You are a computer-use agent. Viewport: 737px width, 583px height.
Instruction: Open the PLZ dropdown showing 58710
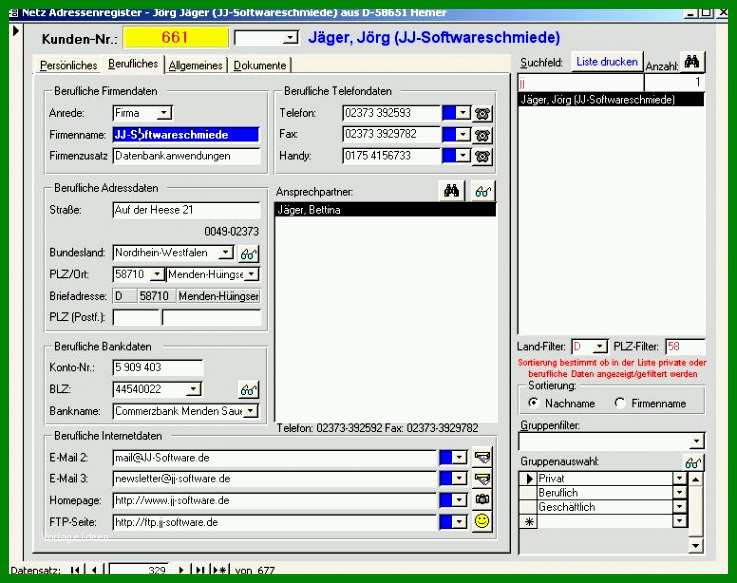click(x=157, y=274)
